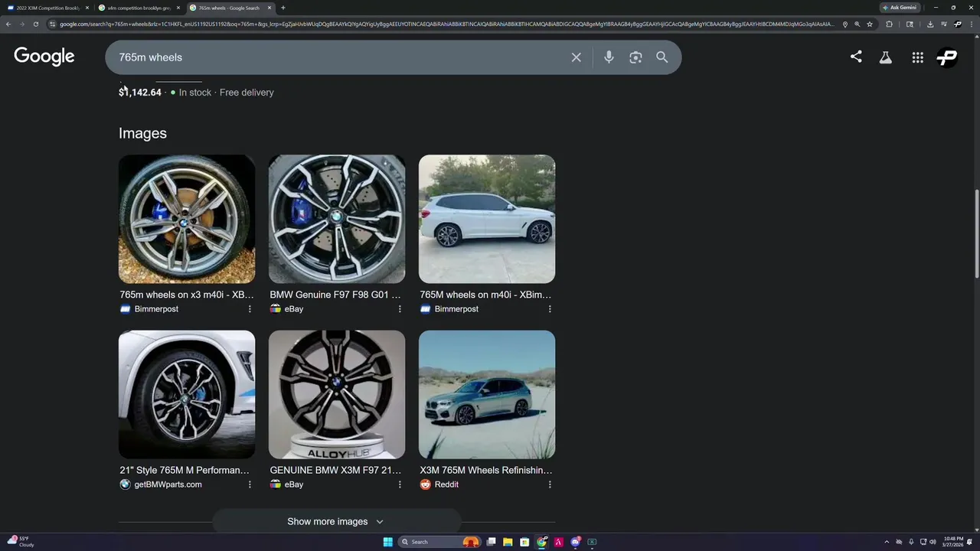The width and height of the screenshot is (980, 551).
Task: Click the getBMWparts.com source label
Action: tap(168, 484)
